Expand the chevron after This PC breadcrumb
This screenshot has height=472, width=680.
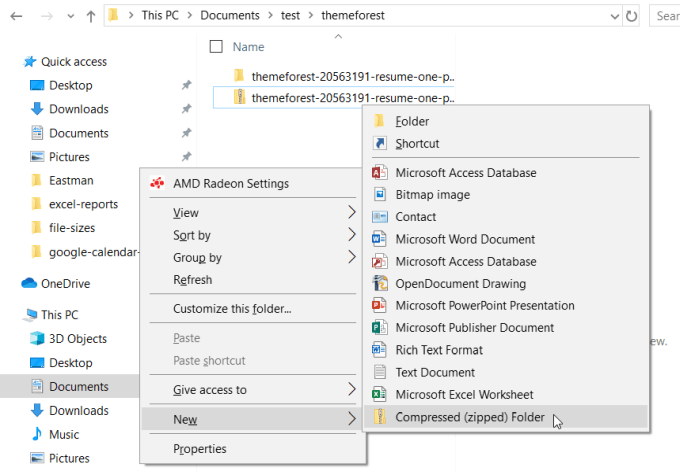click(x=190, y=16)
